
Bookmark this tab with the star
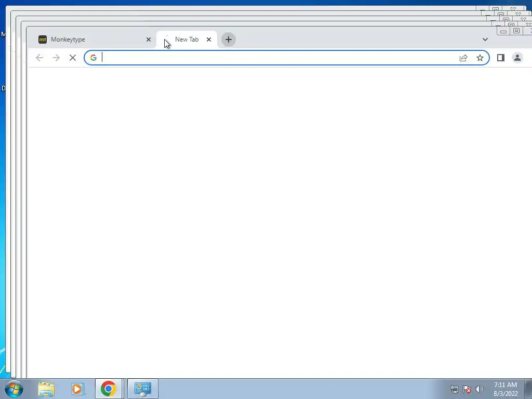[x=480, y=58]
